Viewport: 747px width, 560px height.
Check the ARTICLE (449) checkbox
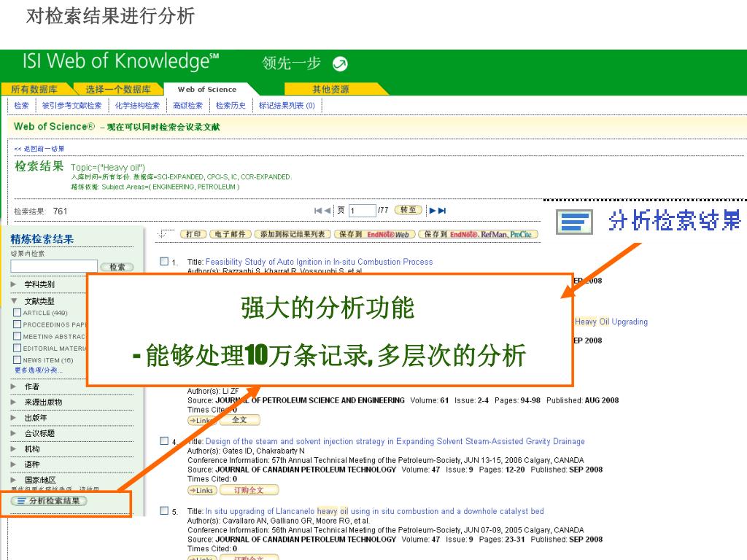pyautogui.click(x=18, y=312)
